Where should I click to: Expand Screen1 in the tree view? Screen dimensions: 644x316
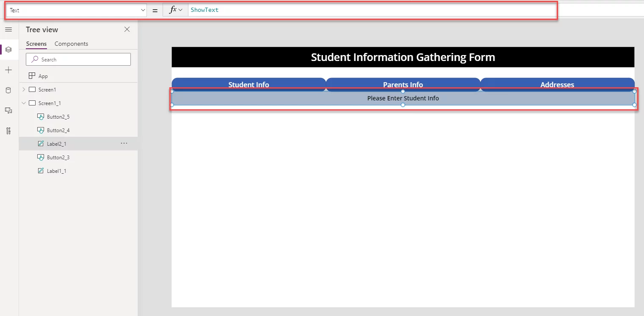pyautogui.click(x=24, y=89)
